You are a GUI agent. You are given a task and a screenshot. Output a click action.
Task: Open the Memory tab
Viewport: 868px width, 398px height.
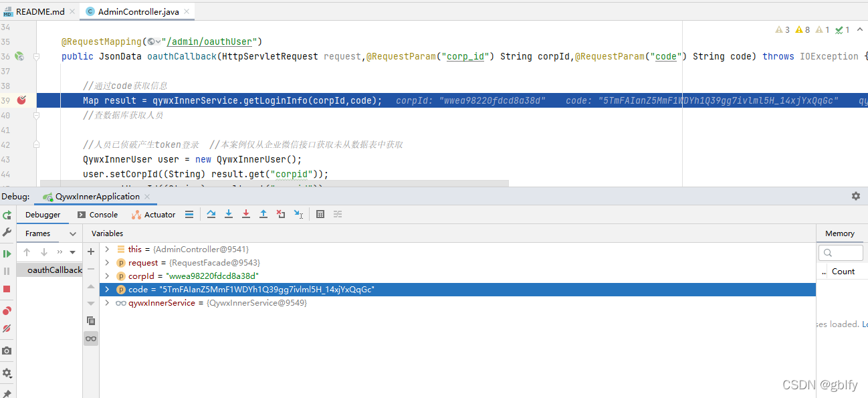click(x=840, y=233)
